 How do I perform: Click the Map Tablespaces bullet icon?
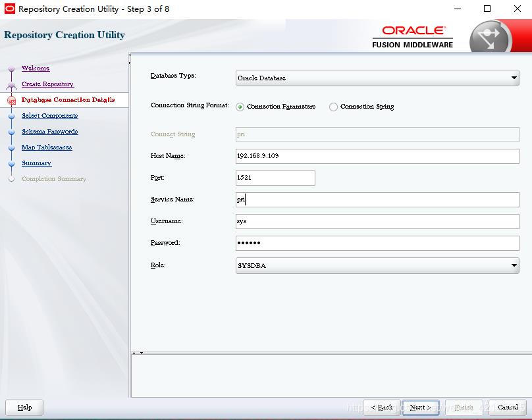pos(12,148)
